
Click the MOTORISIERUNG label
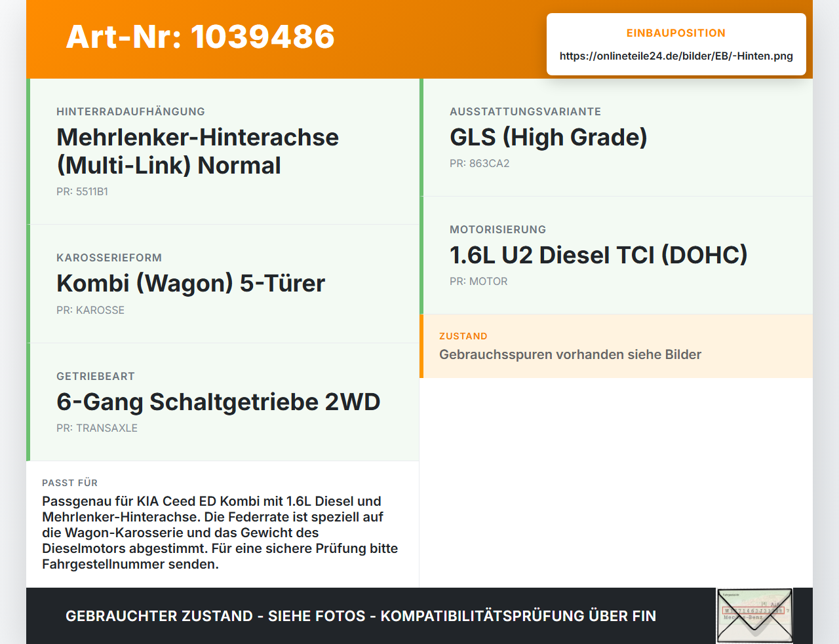click(498, 229)
